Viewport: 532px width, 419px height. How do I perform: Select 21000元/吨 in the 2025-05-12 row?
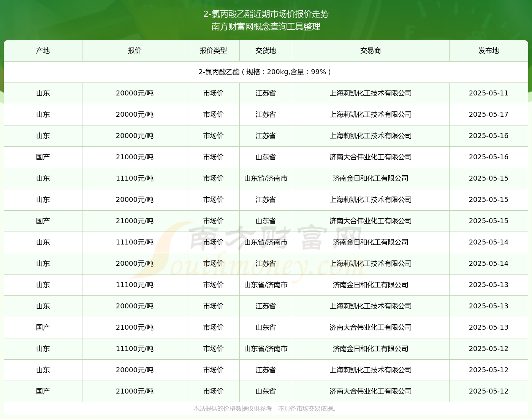pyautogui.click(x=135, y=391)
